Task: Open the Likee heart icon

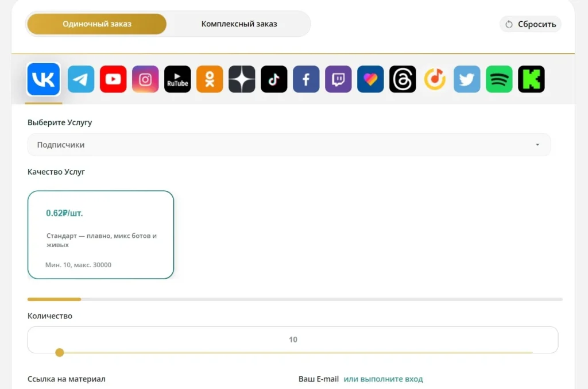Action: (x=370, y=79)
